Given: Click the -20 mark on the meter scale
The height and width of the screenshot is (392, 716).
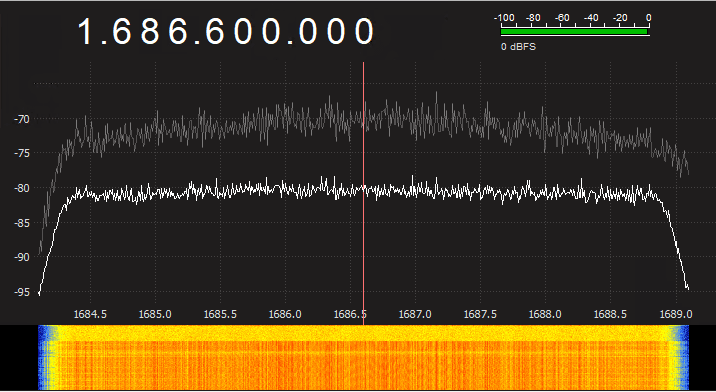Looking at the screenshot, I should [620, 18].
